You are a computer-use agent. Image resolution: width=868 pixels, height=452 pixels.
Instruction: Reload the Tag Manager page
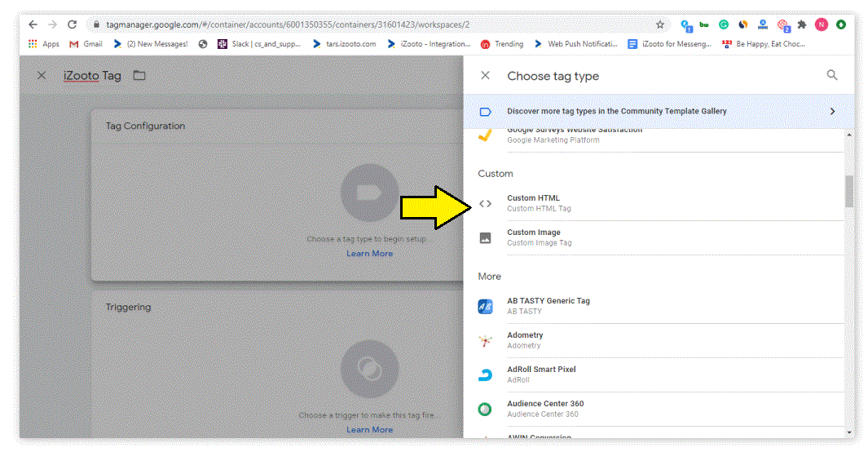[72, 24]
